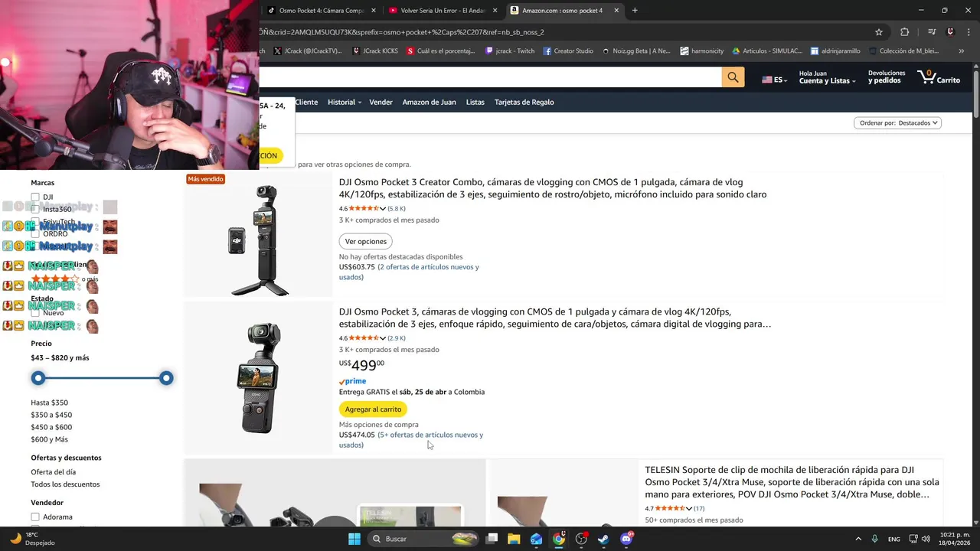Check the DJI brand filter
Image resolution: width=980 pixels, height=551 pixels.
tap(35, 197)
